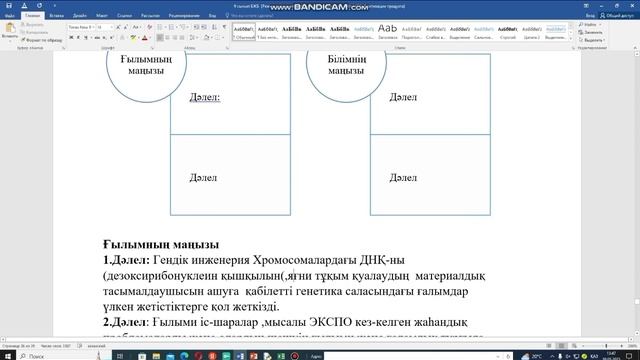Switch to PowerPoint in taskbar
Screen dimensions: 640x360
click(253, 356)
